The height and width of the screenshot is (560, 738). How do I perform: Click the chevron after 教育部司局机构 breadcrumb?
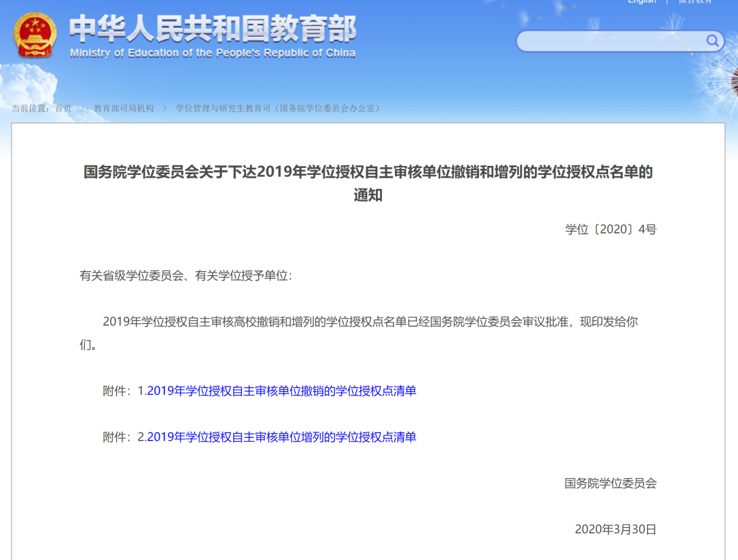tap(165, 109)
